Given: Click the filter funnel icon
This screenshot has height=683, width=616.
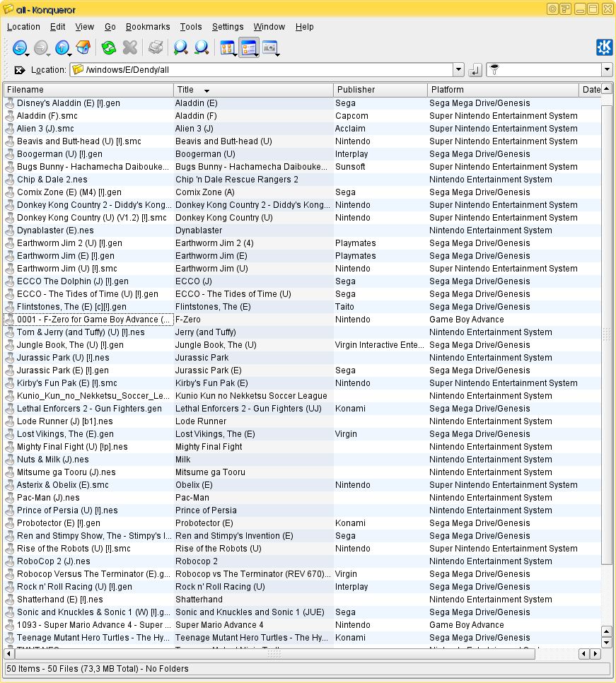Looking at the screenshot, I should [x=494, y=69].
